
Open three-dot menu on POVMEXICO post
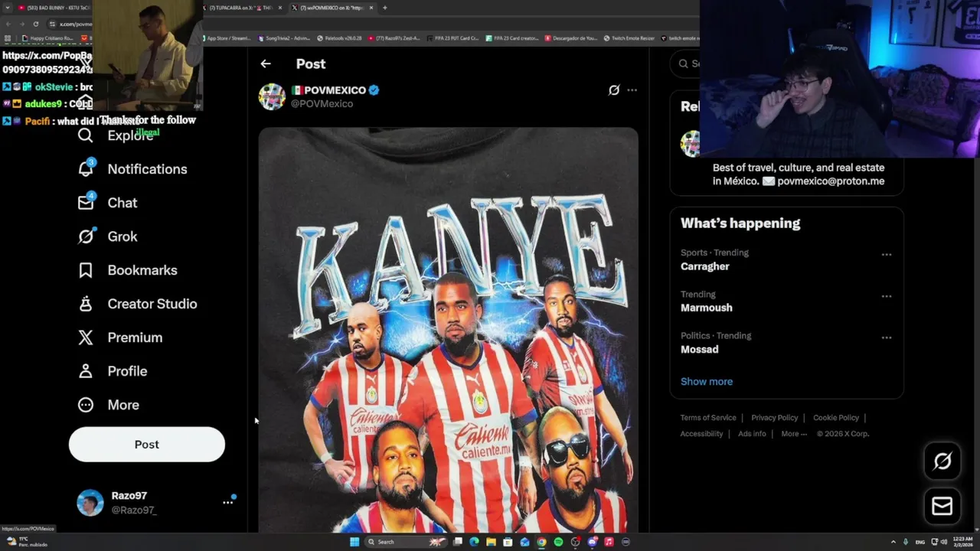(x=632, y=90)
